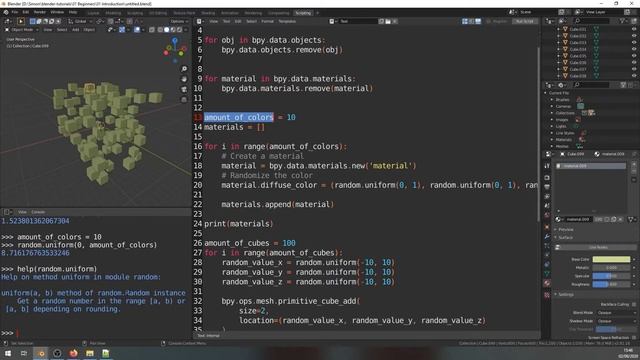Click the Run Script play icon in 3D viewport header
Image resolution: width=640 pixels, height=360 pixels.
(21, 21)
